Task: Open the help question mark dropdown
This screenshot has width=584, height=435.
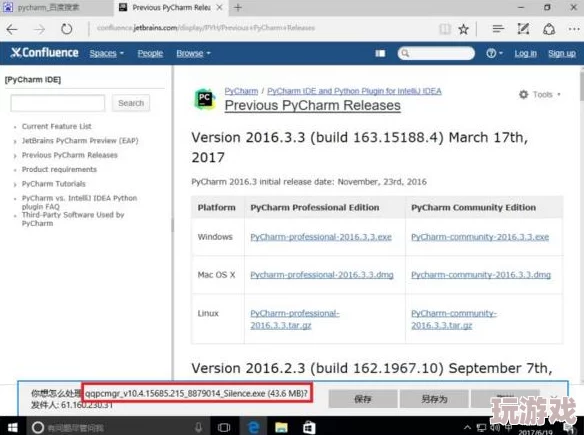Action: tap(494, 53)
